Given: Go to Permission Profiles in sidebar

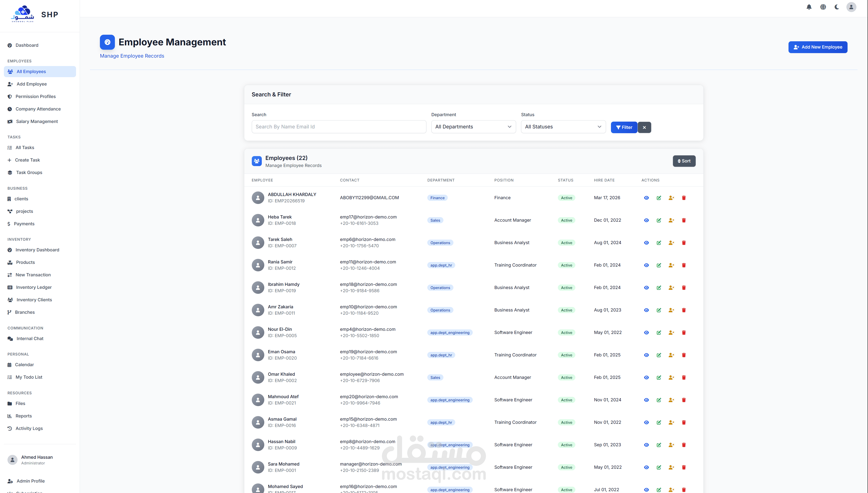Looking at the screenshot, I should [36, 96].
